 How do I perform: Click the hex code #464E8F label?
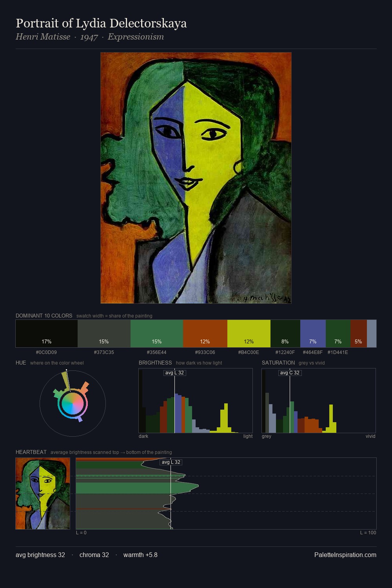click(313, 352)
